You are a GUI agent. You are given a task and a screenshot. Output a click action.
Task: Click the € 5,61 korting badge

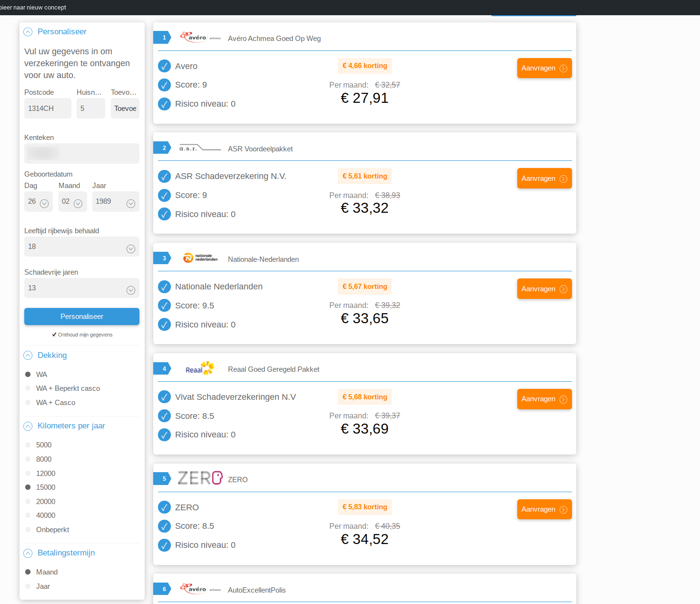pyautogui.click(x=365, y=176)
